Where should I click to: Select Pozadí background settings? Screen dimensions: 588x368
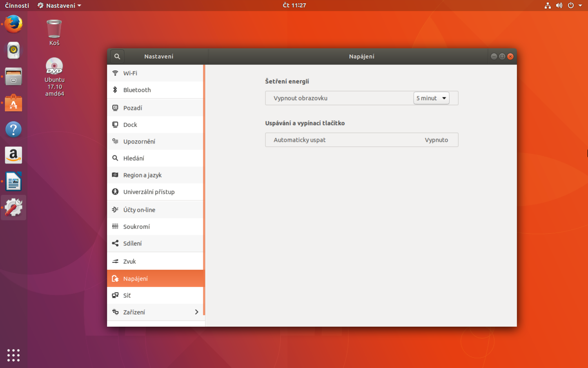[x=133, y=108]
